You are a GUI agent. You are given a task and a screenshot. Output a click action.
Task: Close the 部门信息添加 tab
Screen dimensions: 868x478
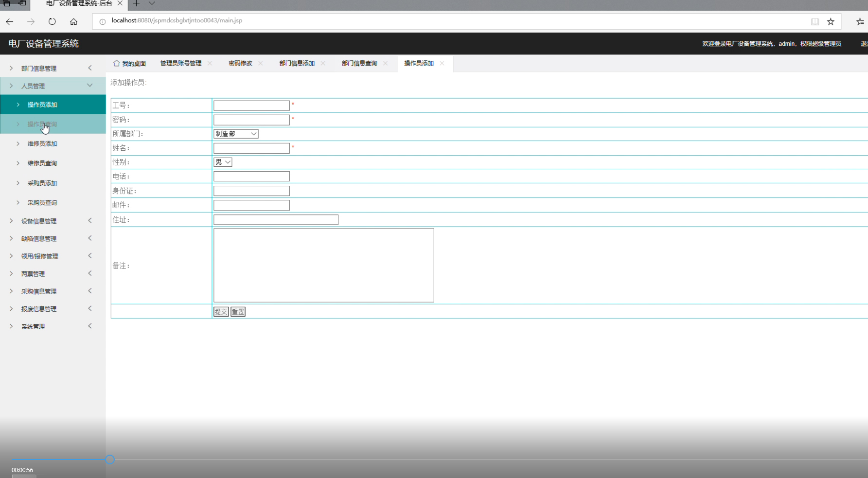[323, 63]
